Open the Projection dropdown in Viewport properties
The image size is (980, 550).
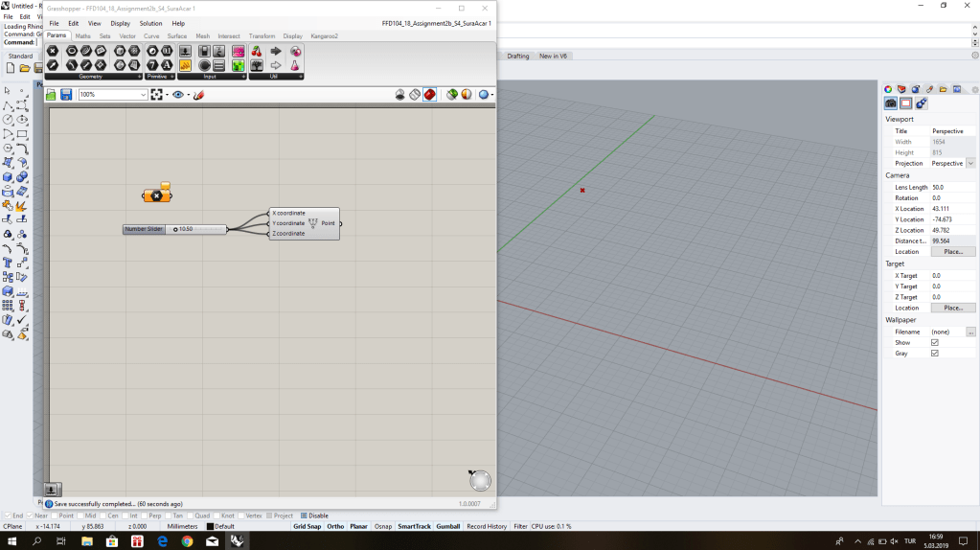click(x=970, y=164)
